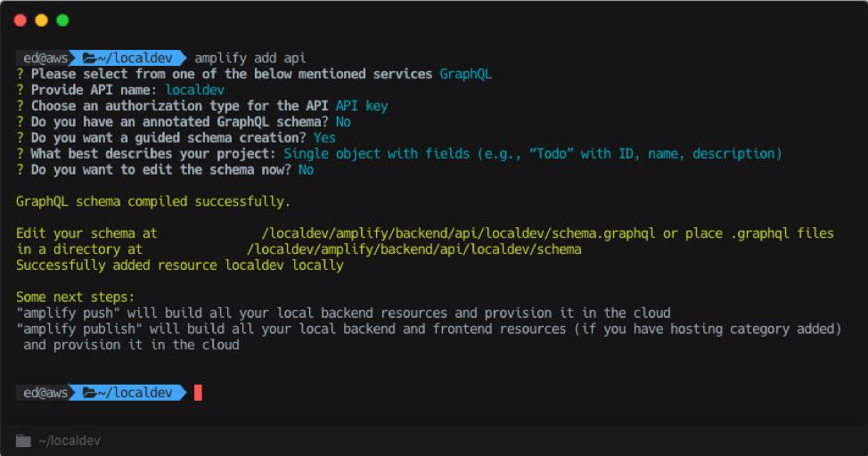Click the GraphQL service answer text
Viewport: 868px width, 456px height.
(x=465, y=74)
